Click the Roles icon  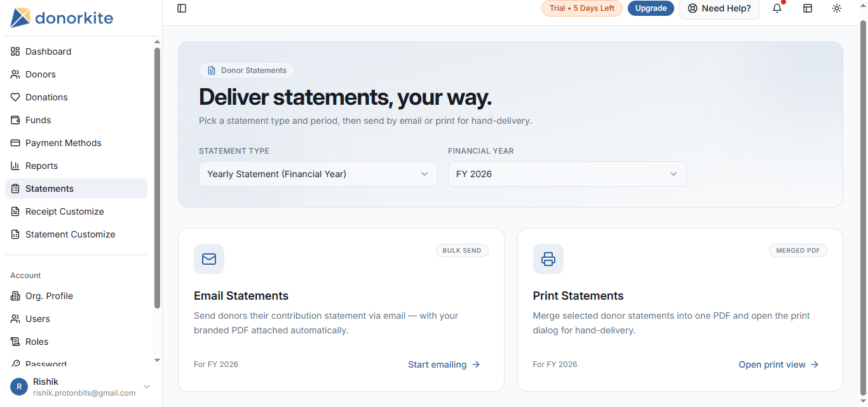coord(15,342)
